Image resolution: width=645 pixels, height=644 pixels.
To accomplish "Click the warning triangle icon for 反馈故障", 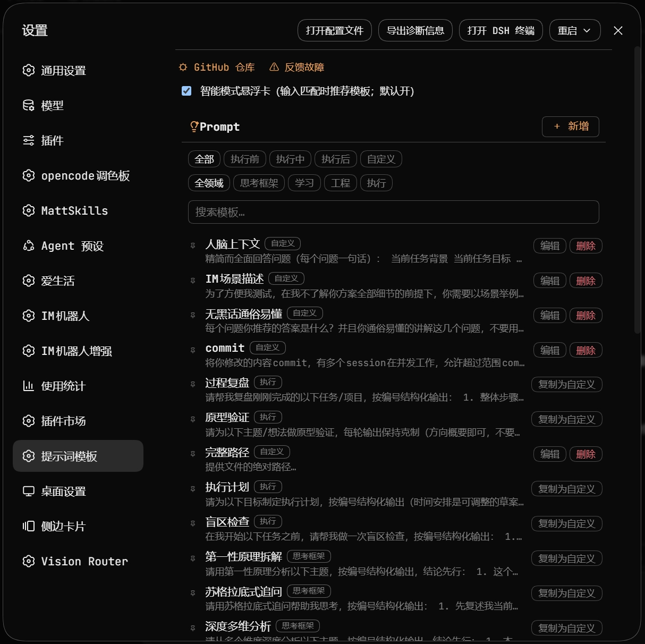I will [274, 67].
